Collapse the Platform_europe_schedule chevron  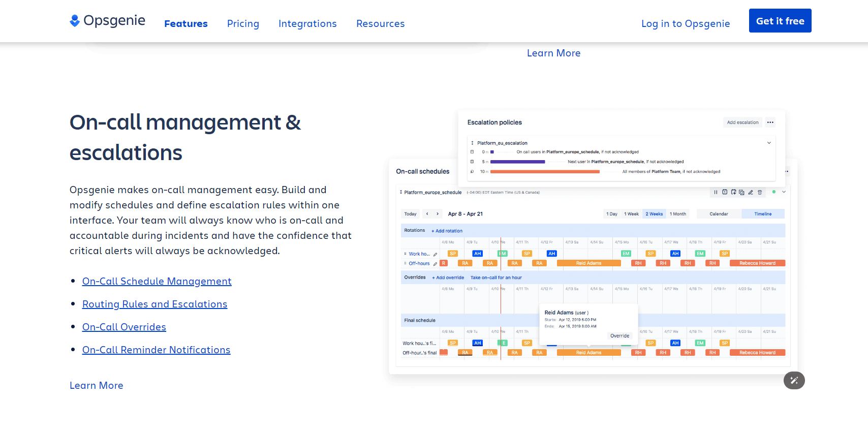click(784, 192)
